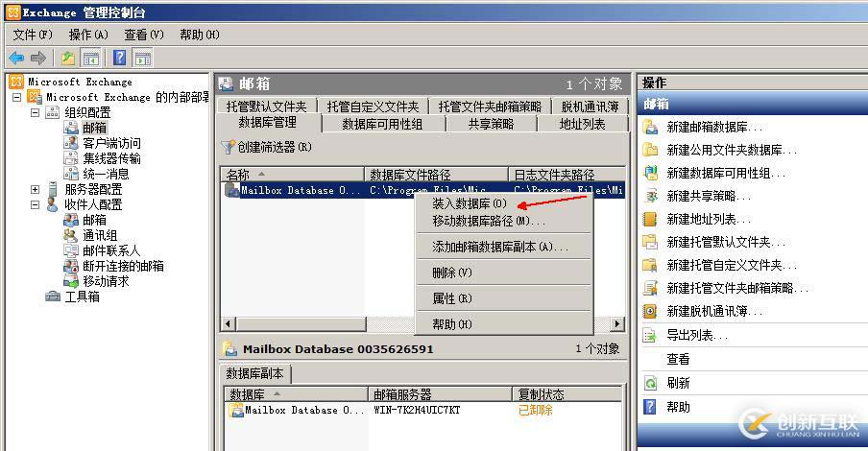Screen dimensions: 868x451
Task: Toggle the action pane toolbar icon
Action: [x=142, y=58]
